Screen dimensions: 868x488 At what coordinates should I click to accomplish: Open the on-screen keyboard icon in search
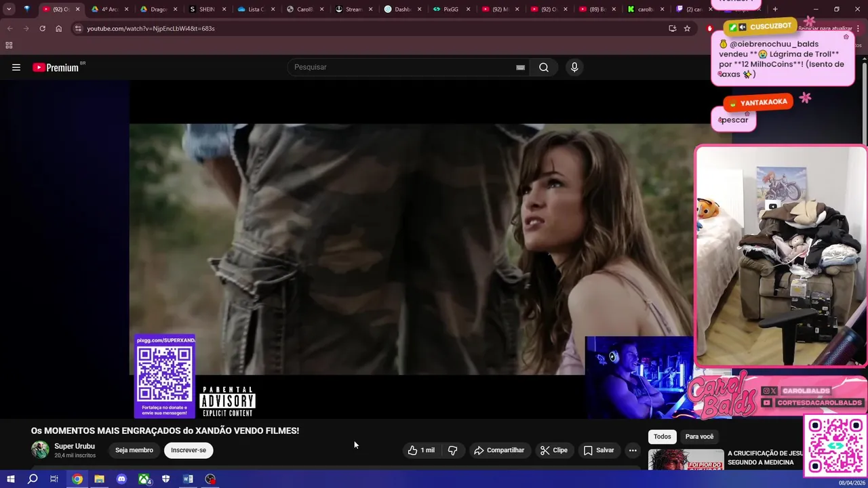520,67
